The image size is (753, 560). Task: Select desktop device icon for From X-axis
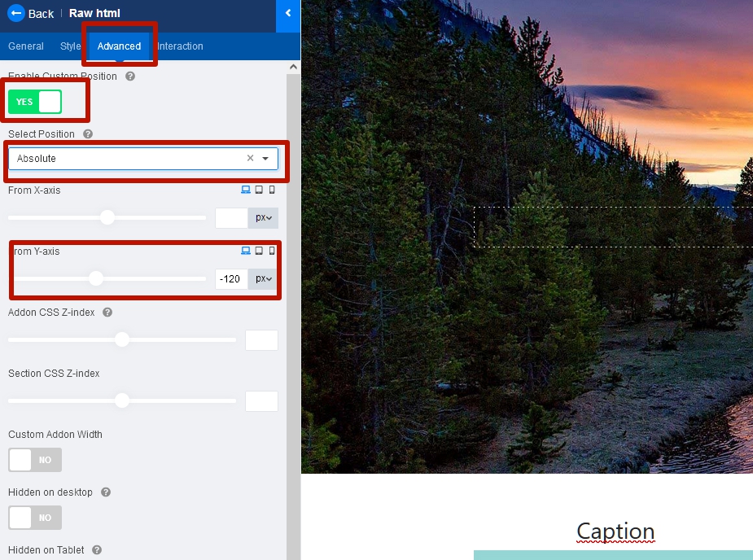click(245, 190)
